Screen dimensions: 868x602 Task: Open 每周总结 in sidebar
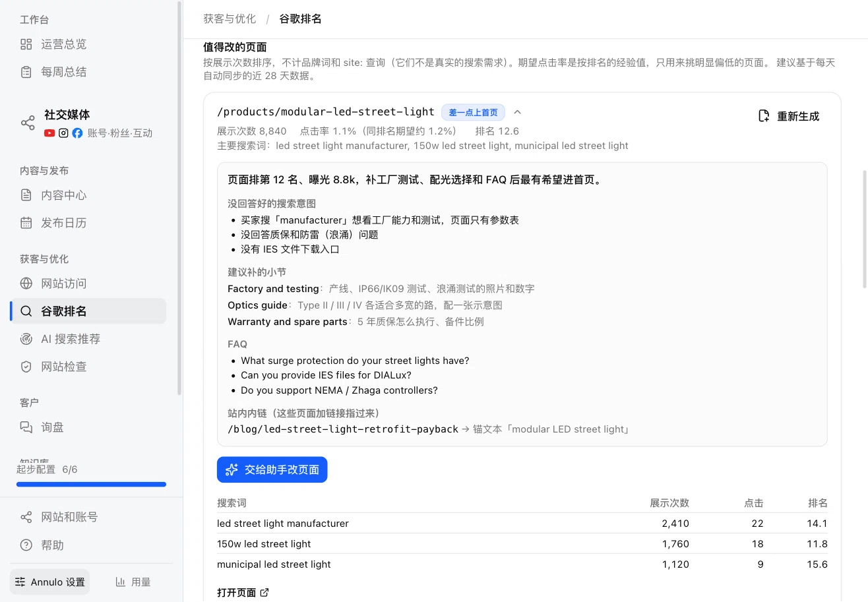click(88, 72)
